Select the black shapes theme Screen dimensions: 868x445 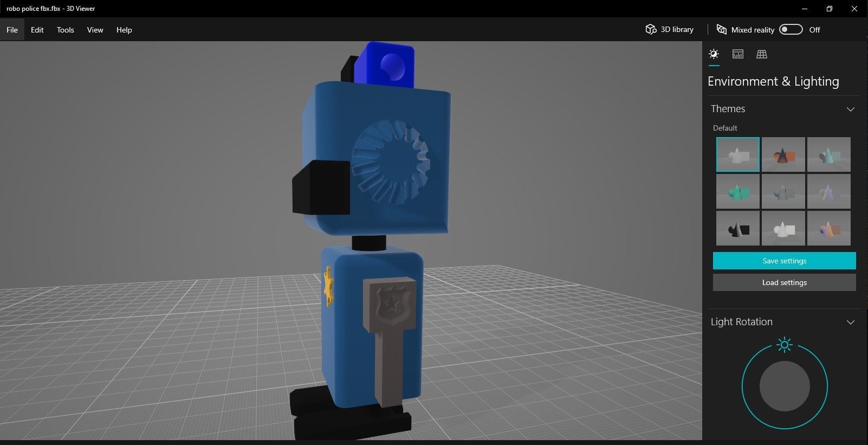click(x=737, y=228)
